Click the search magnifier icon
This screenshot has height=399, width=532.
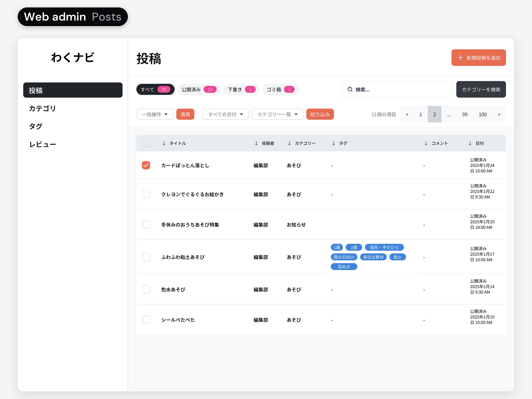(x=350, y=89)
